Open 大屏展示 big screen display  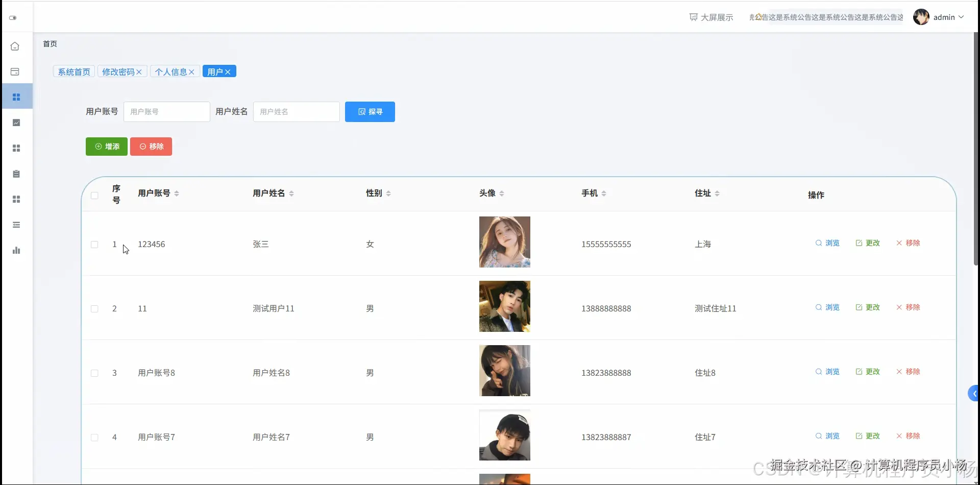coord(711,17)
